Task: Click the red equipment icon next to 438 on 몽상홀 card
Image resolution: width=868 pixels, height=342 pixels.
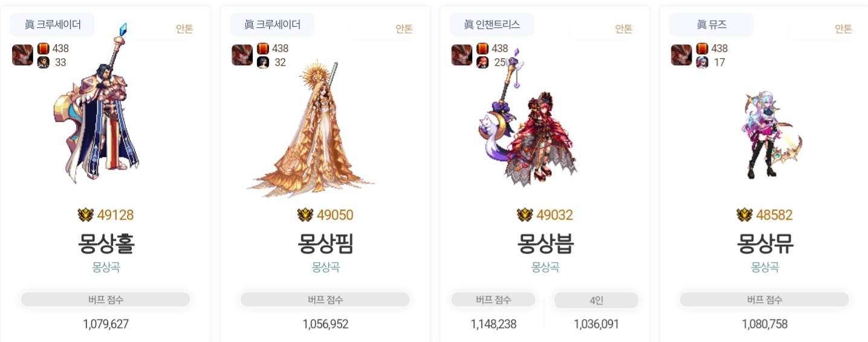Action: (43, 48)
